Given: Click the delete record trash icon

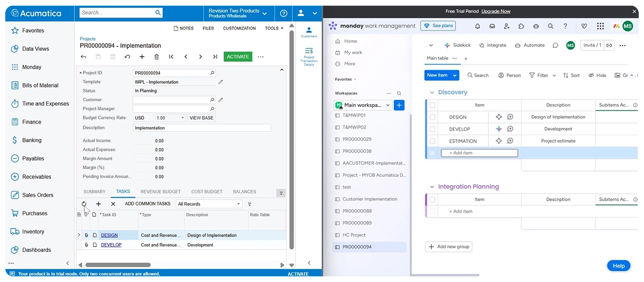Looking at the screenshot, I should [156, 57].
